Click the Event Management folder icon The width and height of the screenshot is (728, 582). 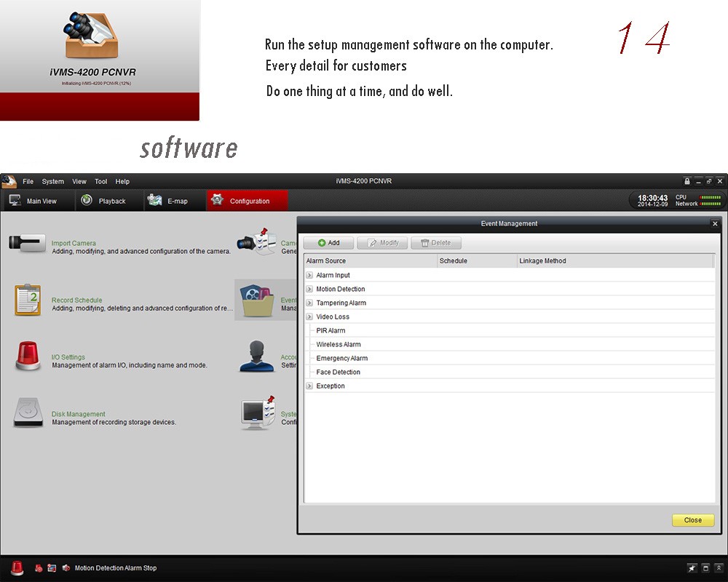pos(257,300)
